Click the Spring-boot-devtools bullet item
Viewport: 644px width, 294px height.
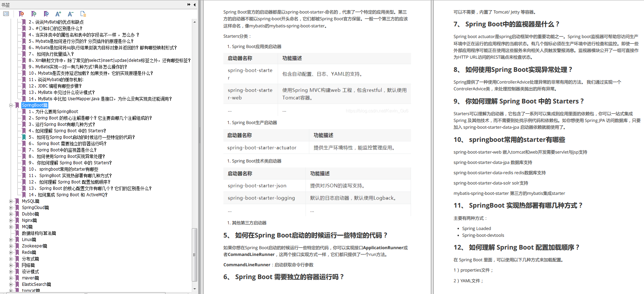click(483, 235)
